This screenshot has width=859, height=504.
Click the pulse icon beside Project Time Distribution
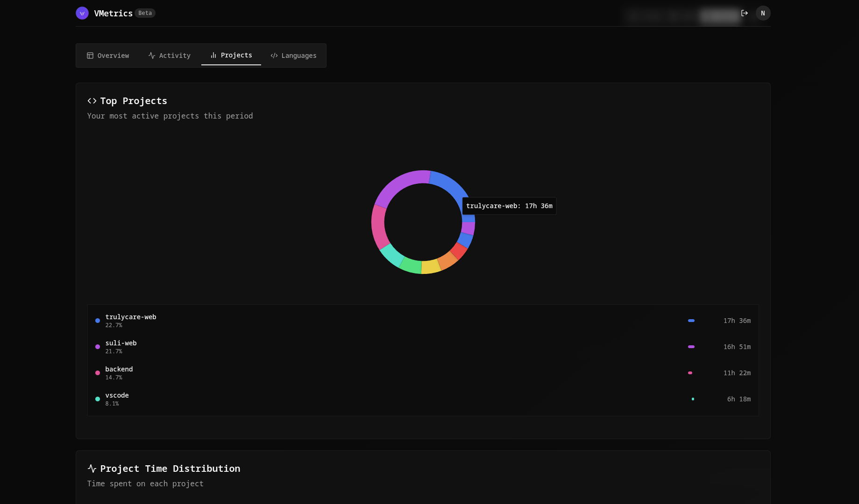pyautogui.click(x=92, y=469)
